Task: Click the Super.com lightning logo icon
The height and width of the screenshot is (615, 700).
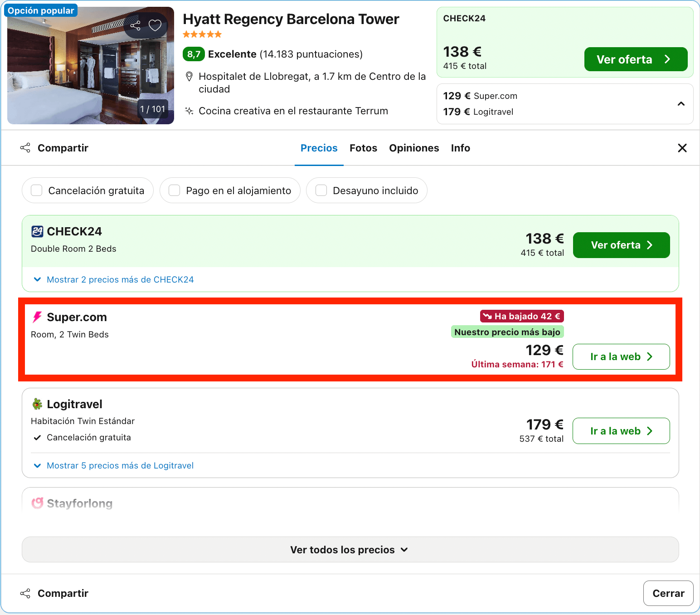Action: (37, 317)
